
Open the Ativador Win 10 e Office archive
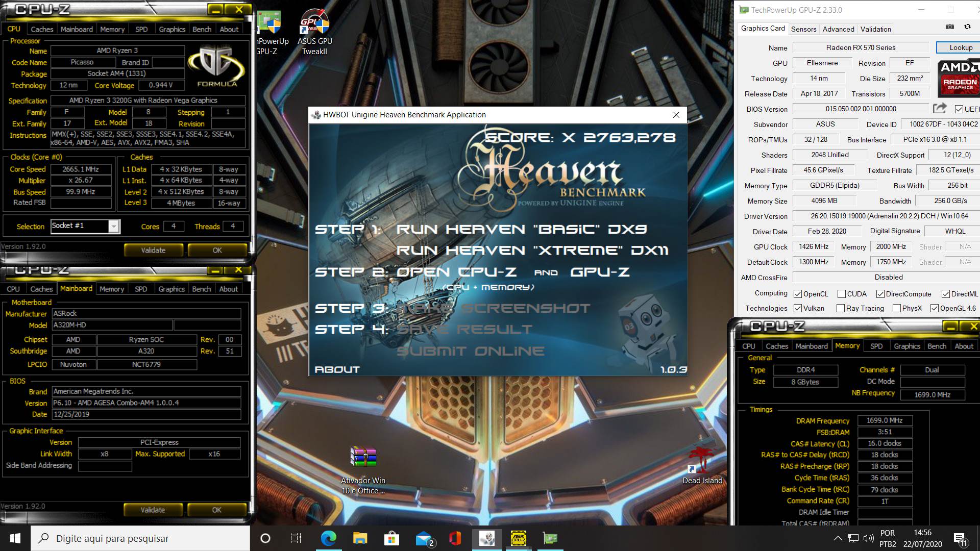click(363, 470)
